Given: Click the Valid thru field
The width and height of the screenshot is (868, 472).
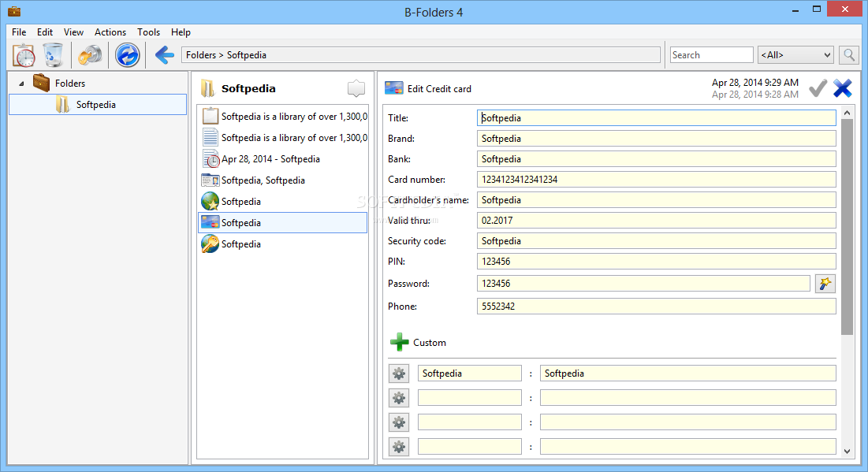Looking at the screenshot, I should coord(656,220).
